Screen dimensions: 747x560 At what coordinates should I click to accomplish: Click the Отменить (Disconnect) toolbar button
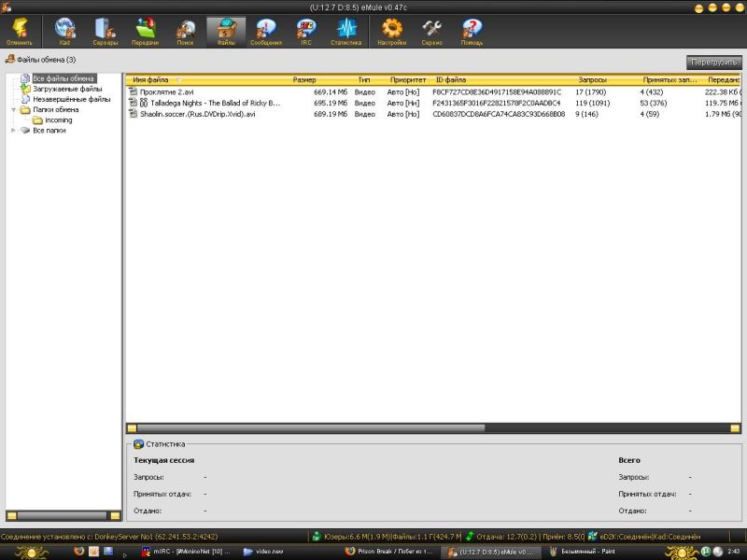tap(19, 31)
